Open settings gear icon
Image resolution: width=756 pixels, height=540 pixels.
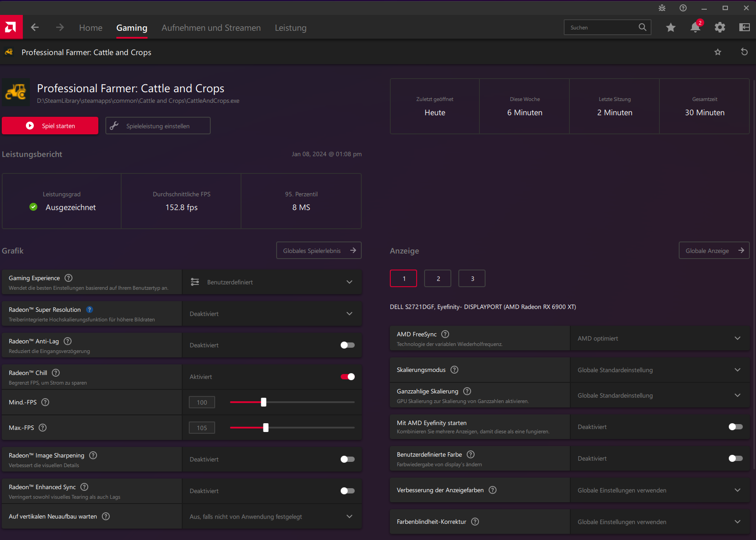click(x=720, y=28)
